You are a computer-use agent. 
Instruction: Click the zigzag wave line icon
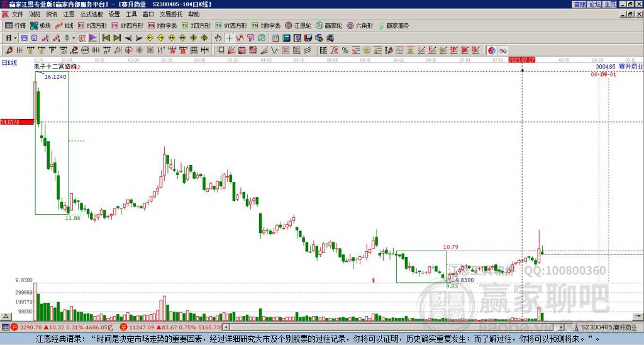[275, 50]
